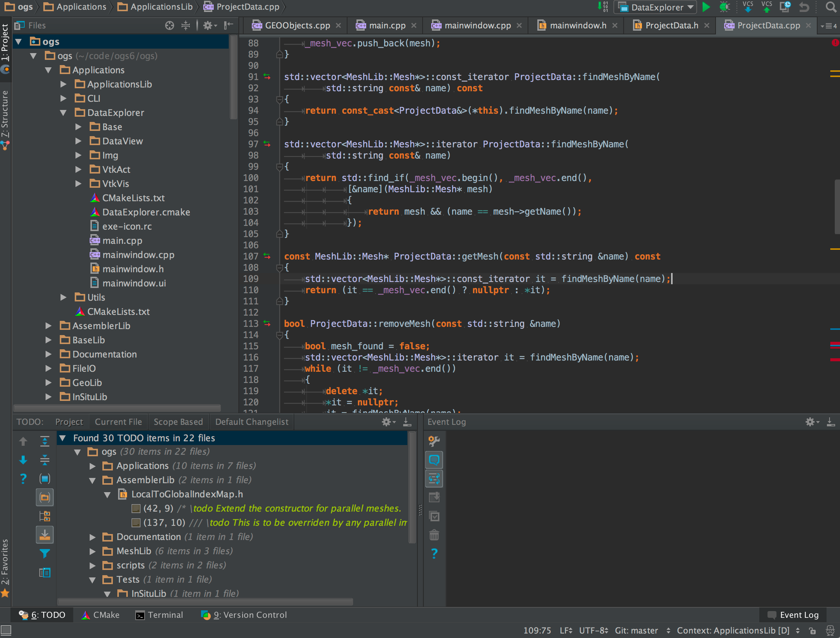840x638 pixels.
Task: Click the TODO panel filter icon
Action: coord(44,551)
